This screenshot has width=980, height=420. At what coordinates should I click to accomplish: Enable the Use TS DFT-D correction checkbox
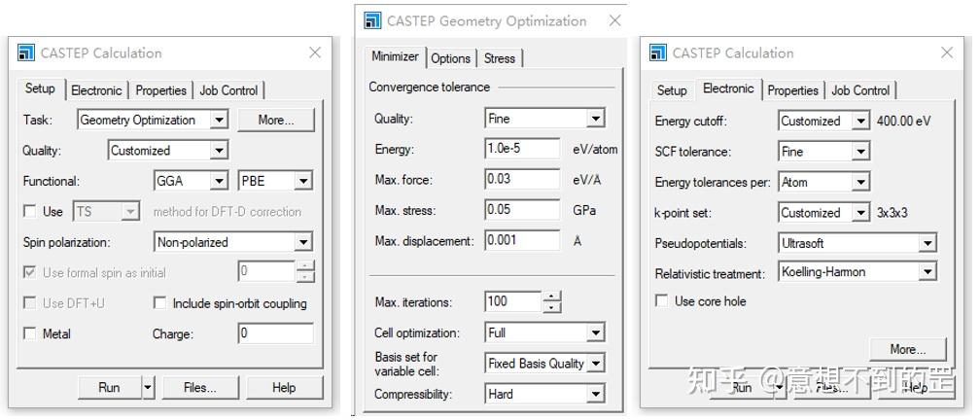point(30,211)
